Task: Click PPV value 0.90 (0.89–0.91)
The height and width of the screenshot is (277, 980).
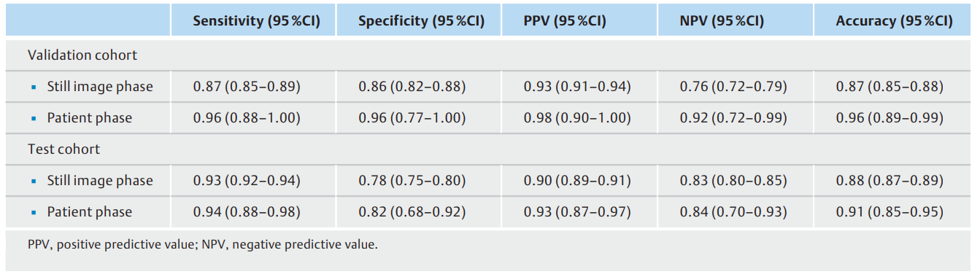Action: [x=577, y=180]
